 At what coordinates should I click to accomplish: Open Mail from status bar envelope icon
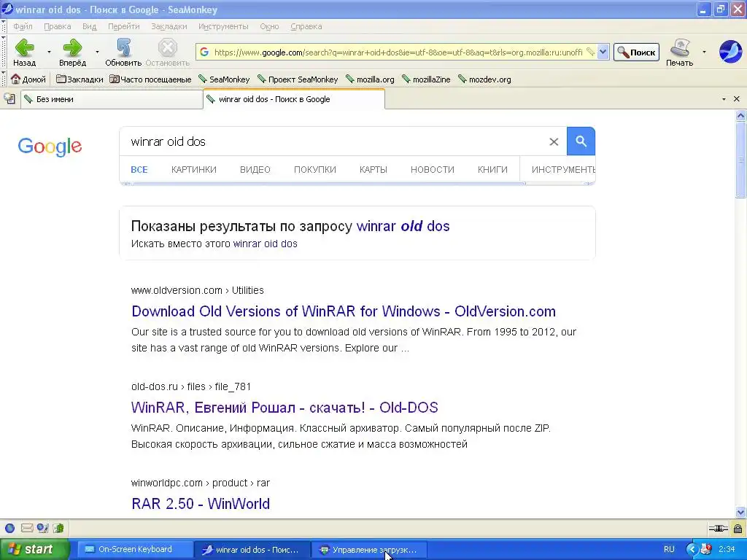(27, 528)
